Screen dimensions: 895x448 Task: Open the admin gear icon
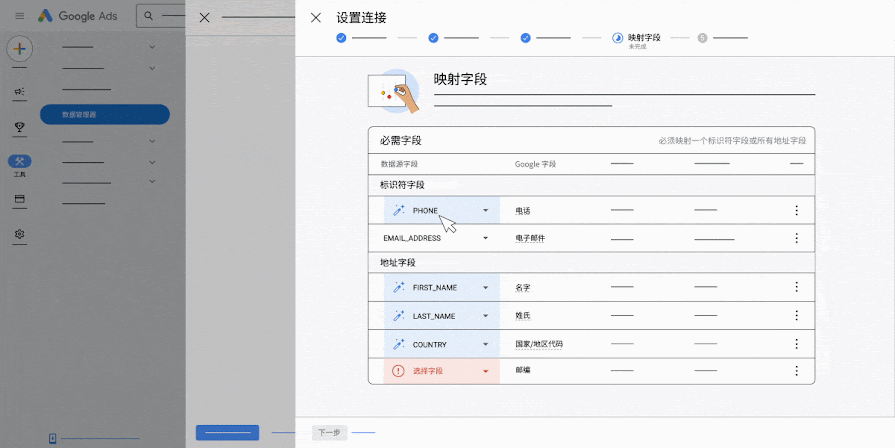click(x=19, y=234)
